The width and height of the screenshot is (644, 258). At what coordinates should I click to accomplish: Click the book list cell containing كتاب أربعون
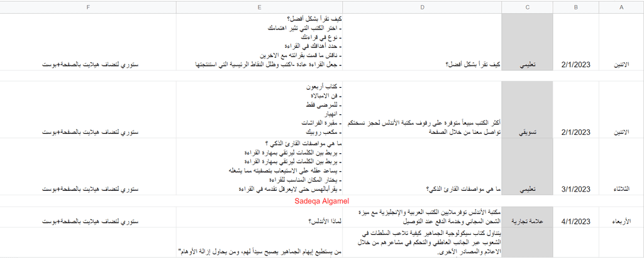tap(260, 109)
